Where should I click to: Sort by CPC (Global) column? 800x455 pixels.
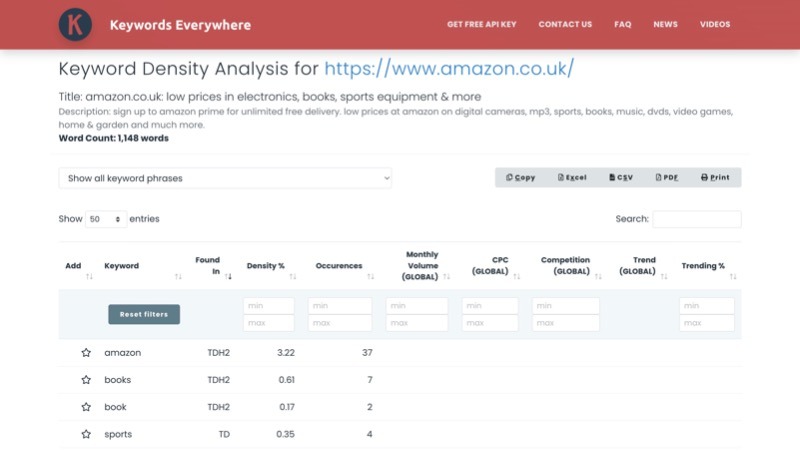click(x=516, y=276)
